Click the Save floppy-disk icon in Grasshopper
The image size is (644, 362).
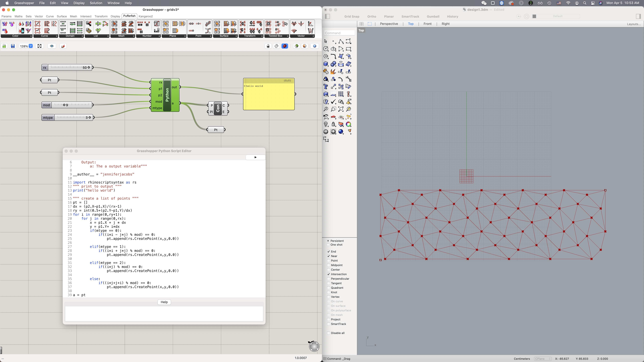(13, 46)
